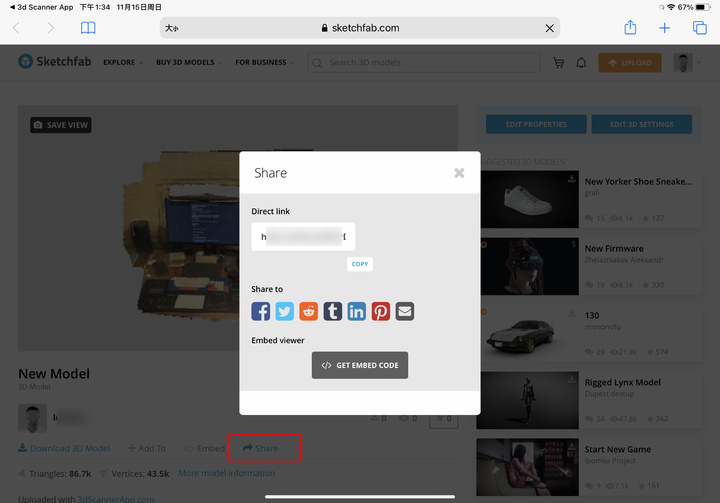
Task: Open the model owner's avatar
Action: coord(32,418)
